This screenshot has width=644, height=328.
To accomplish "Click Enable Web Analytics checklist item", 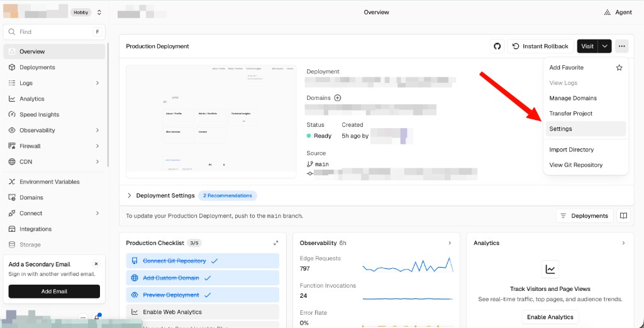I will [203, 312].
